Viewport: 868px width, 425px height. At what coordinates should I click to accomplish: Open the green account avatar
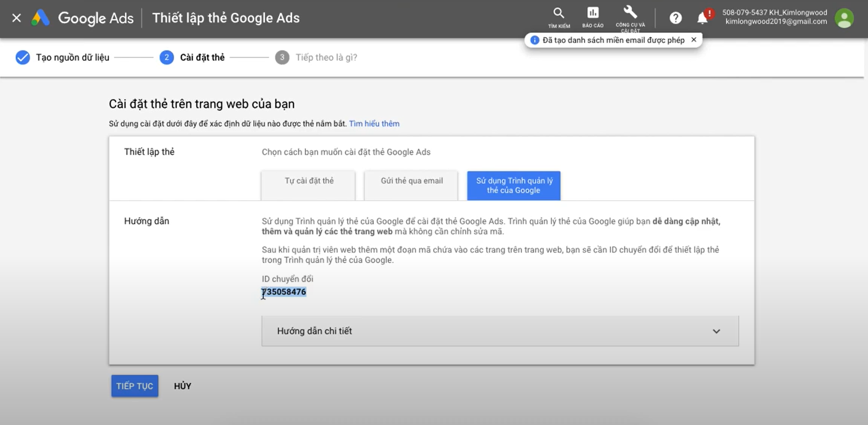(x=844, y=18)
